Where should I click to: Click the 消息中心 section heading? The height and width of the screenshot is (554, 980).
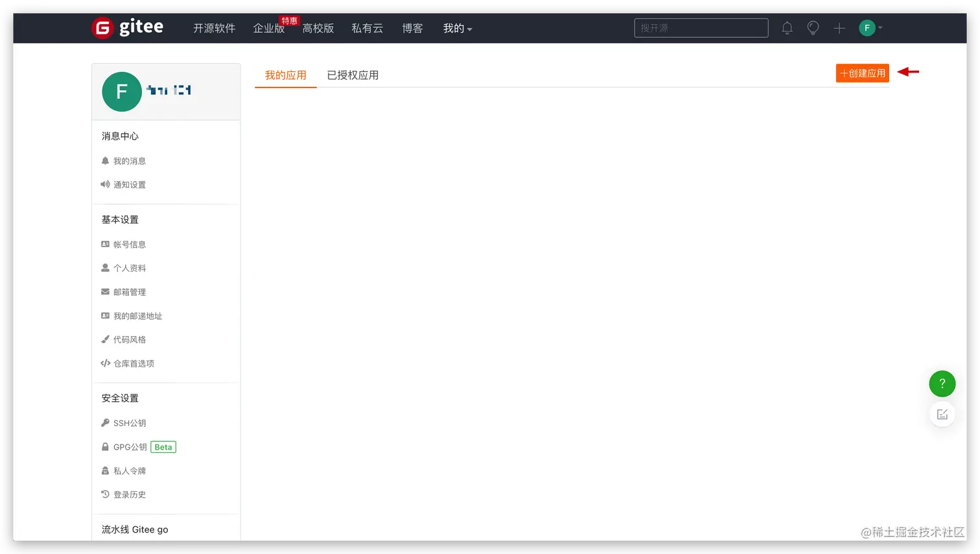point(120,136)
